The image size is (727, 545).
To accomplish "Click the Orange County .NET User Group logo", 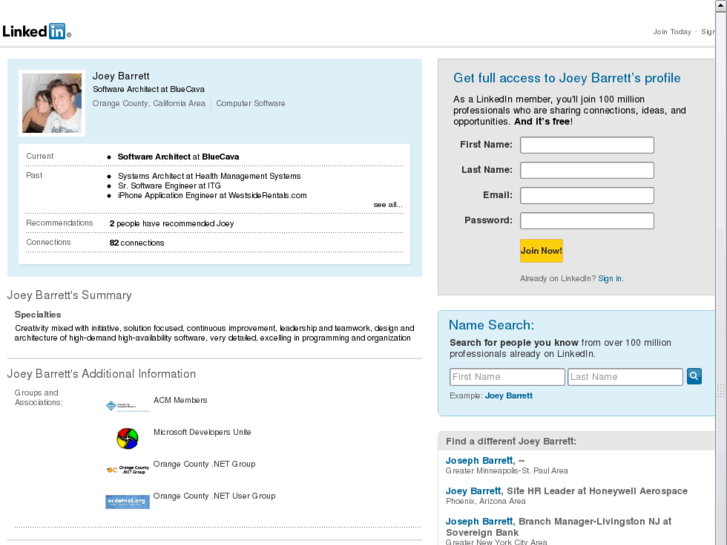I will pyautogui.click(x=128, y=501).
